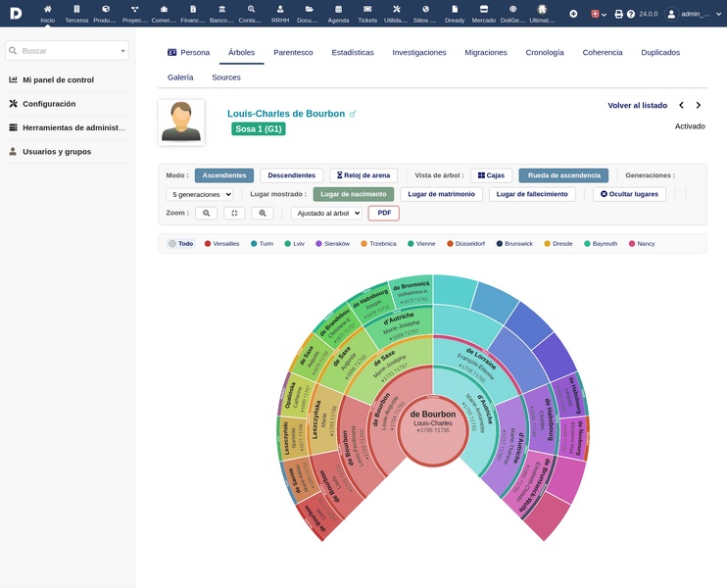Image resolution: width=727 pixels, height=588 pixels.
Task: Open the flag selector dropdown
Action: (x=599, y=14)
